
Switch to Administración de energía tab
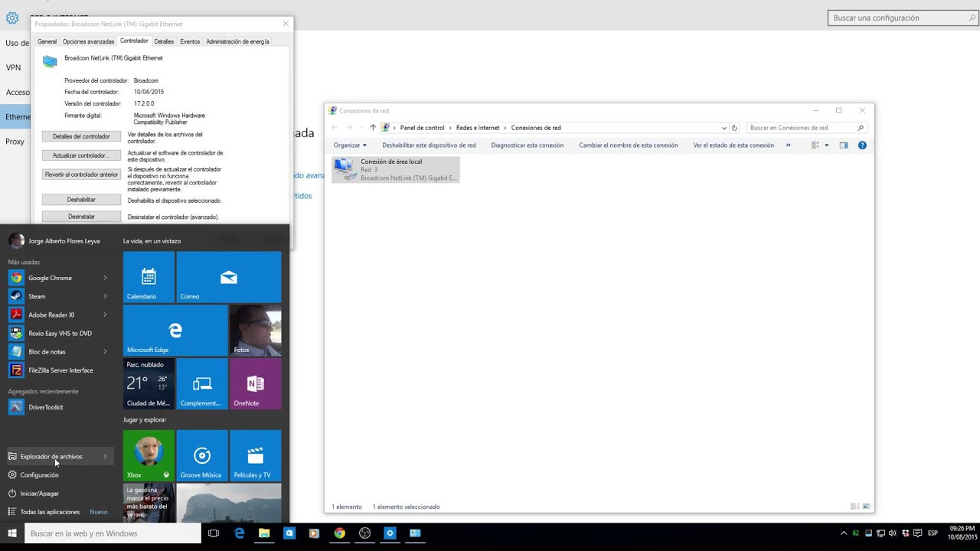[x=237, y=41]
